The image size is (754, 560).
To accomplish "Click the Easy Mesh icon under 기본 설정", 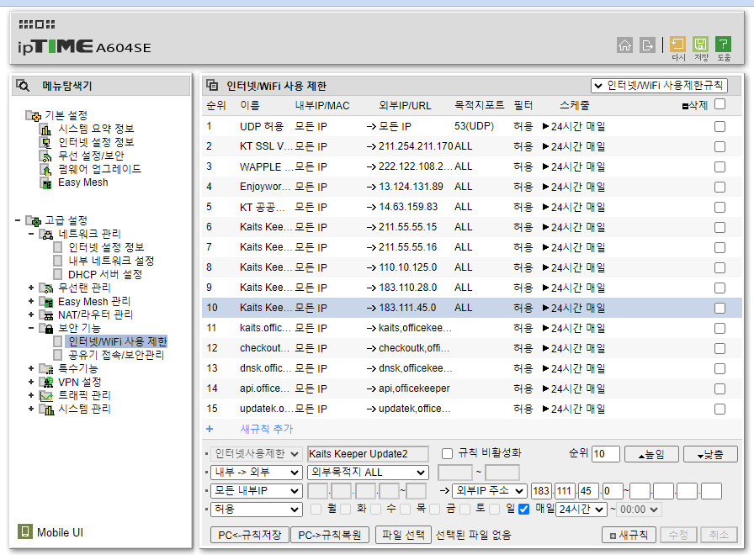I will click(x=45, y=183).
